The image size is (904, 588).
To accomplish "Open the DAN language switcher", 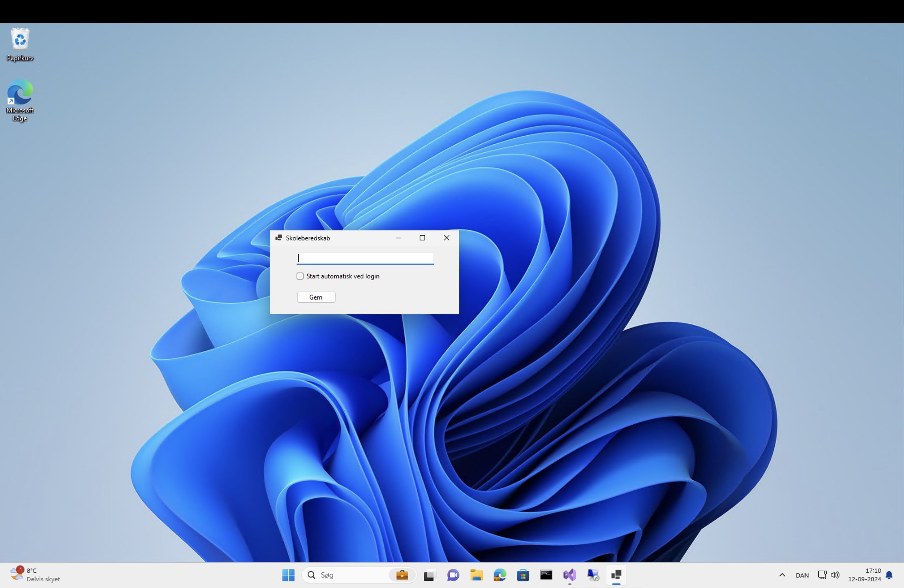I will point(802,575).
